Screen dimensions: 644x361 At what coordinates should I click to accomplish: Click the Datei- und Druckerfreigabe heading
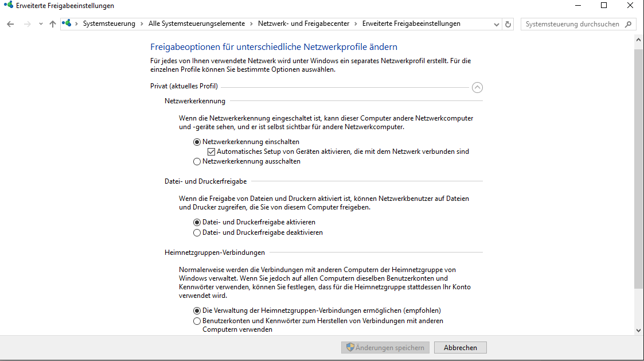pyautogui.click(x=206, y=181)
